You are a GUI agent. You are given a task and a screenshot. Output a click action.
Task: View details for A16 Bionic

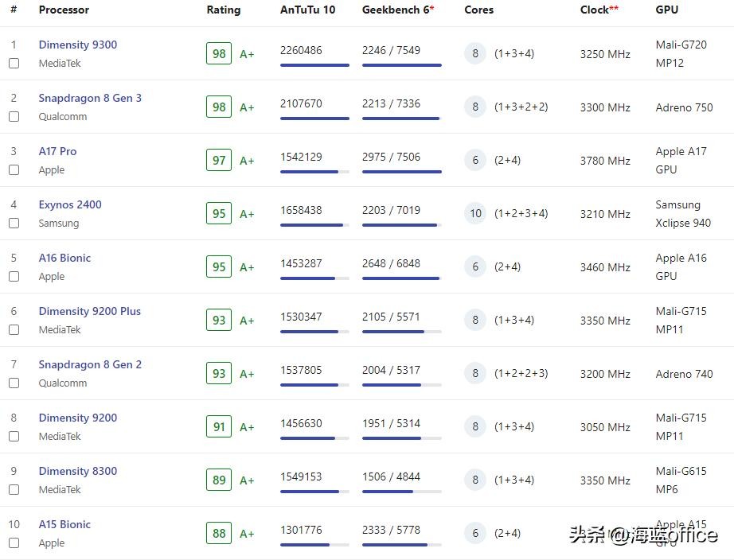[64, 258]
